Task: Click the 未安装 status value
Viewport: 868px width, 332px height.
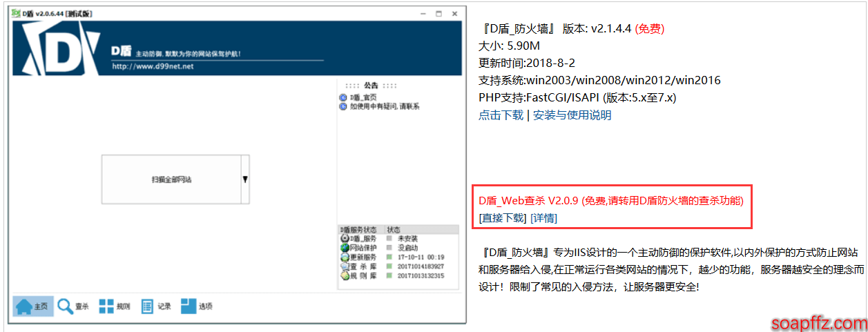Action: click(x=407, y=238)
